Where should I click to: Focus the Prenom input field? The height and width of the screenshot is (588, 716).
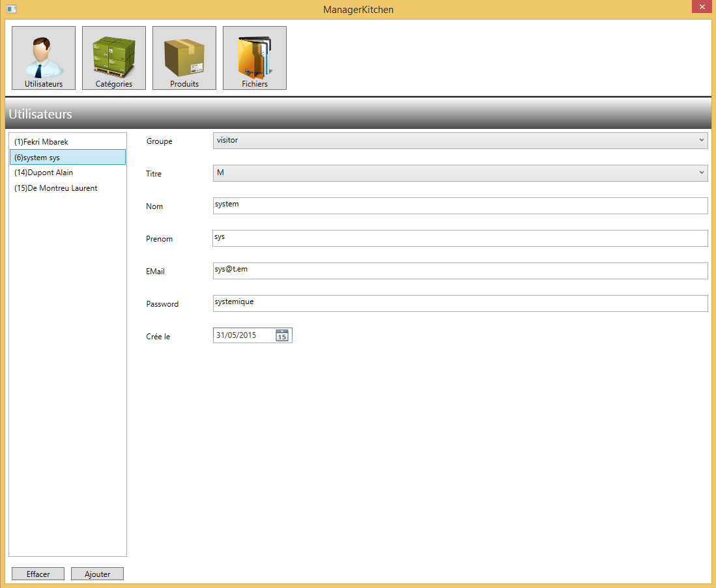pos(460,238)
